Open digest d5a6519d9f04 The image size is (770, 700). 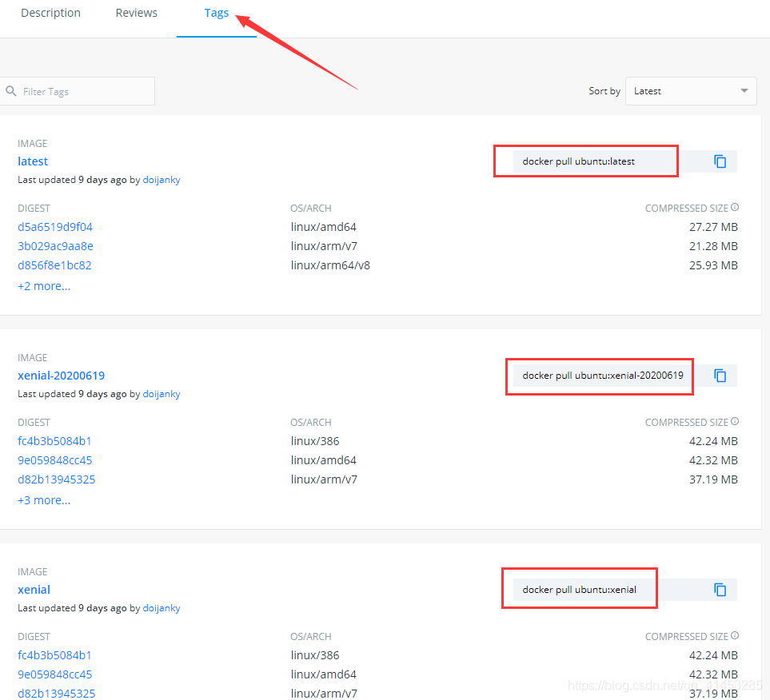coord(55,227)
